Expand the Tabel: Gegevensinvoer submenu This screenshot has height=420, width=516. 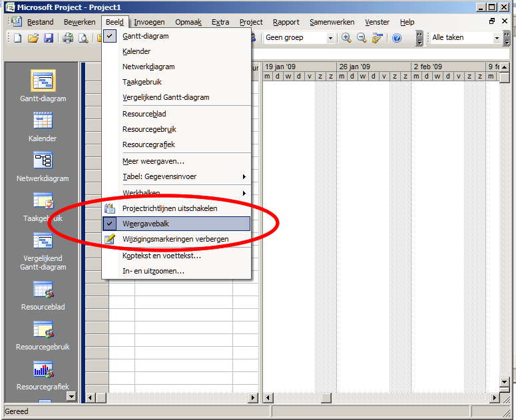click(x=176, y=176)
